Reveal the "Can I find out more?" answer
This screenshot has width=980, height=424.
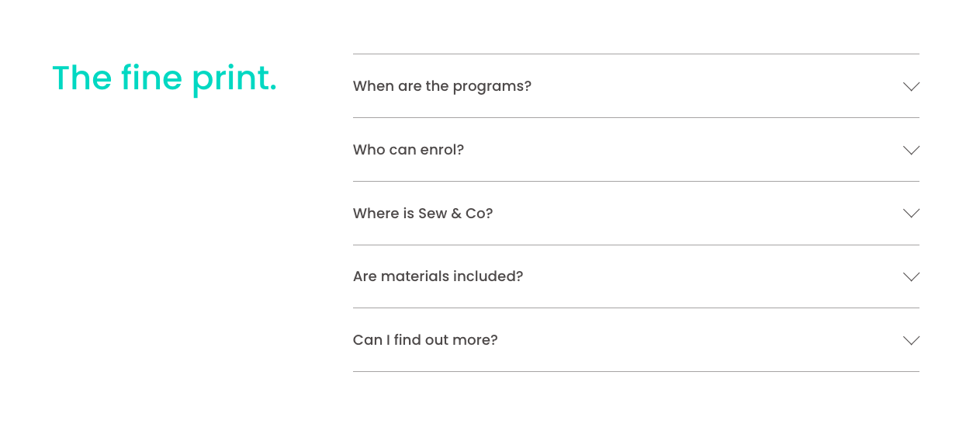[636, 340]
